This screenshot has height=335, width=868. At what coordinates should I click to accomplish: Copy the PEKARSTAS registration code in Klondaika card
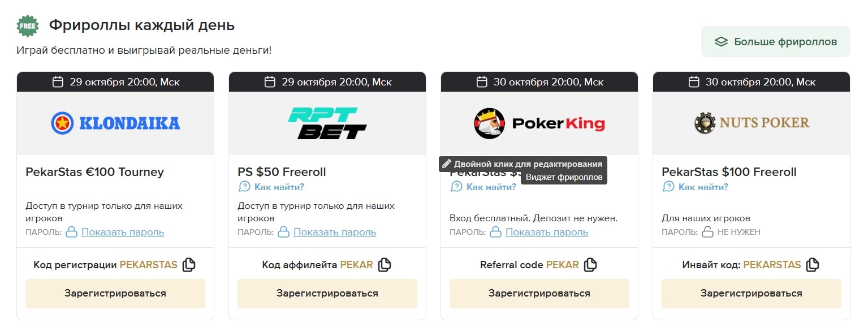pos(189,265)
